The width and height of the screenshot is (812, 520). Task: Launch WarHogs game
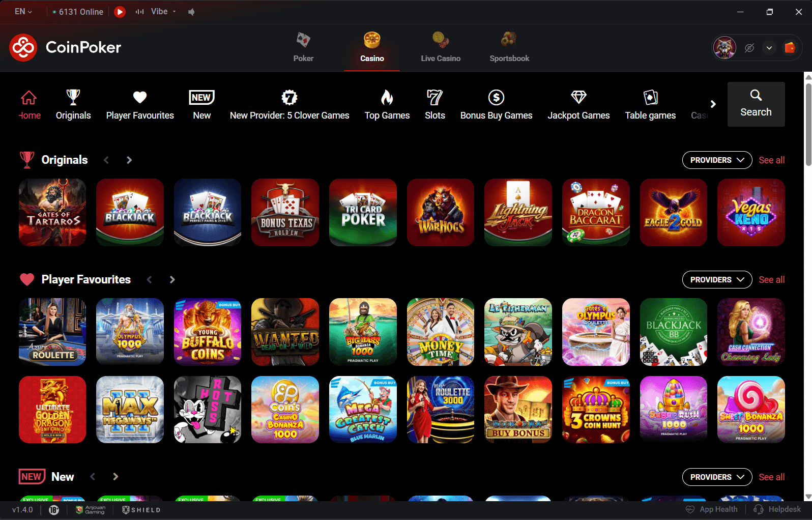tap(441, 212)
